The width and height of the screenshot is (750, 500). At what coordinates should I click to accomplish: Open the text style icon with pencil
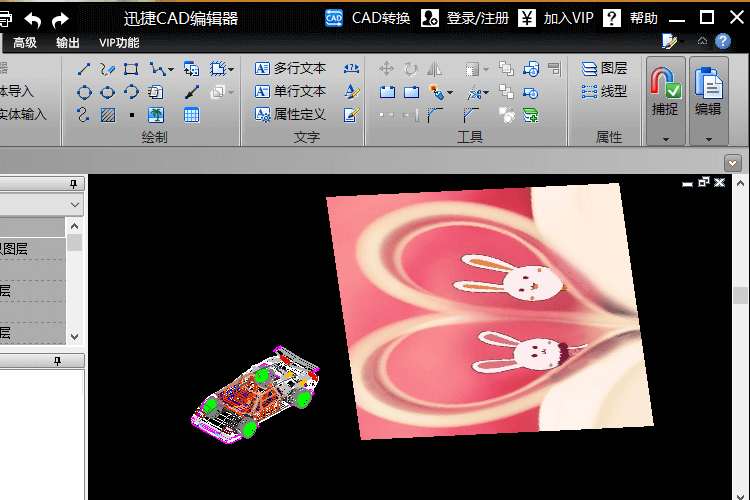point(352,92)
